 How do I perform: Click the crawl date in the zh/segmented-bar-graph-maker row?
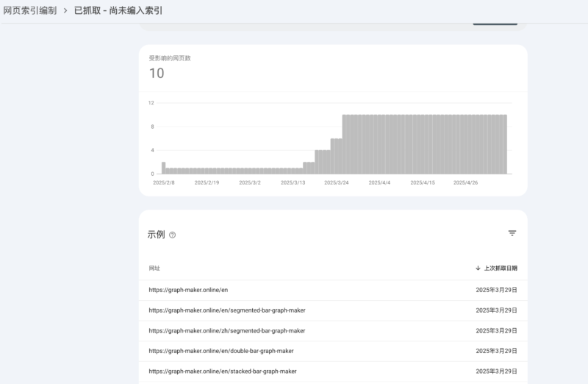[496, 331]
